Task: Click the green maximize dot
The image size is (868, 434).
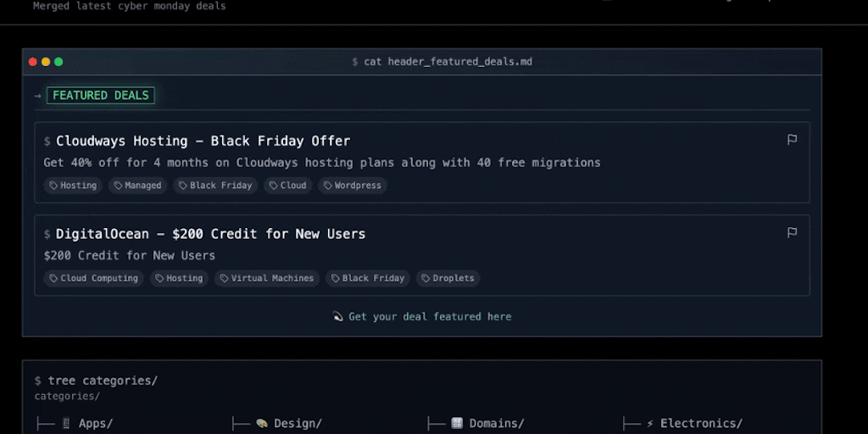Action: point(58,62)
